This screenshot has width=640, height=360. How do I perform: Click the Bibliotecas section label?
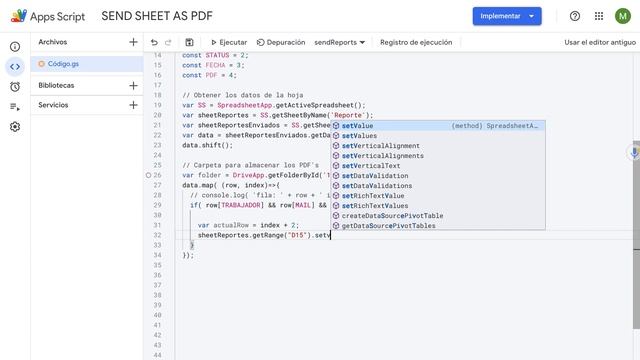coord(56,85)
